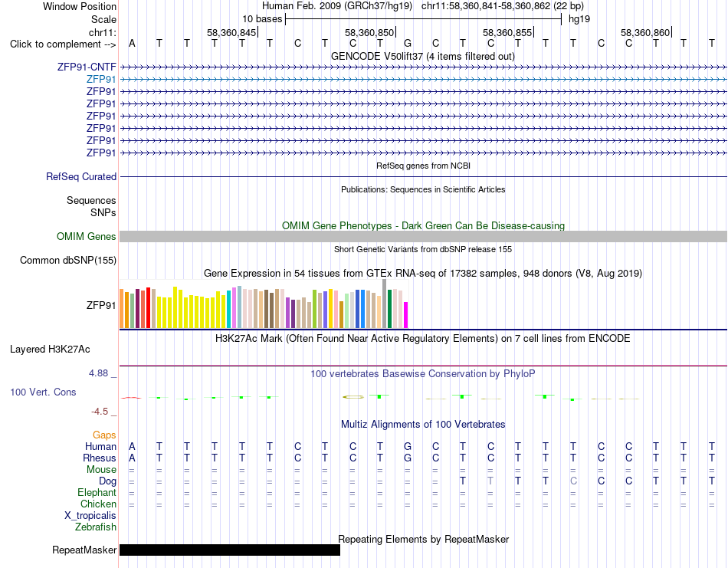
Task: Click the OMIM Genes track label
Action: (x=86, y=236)
